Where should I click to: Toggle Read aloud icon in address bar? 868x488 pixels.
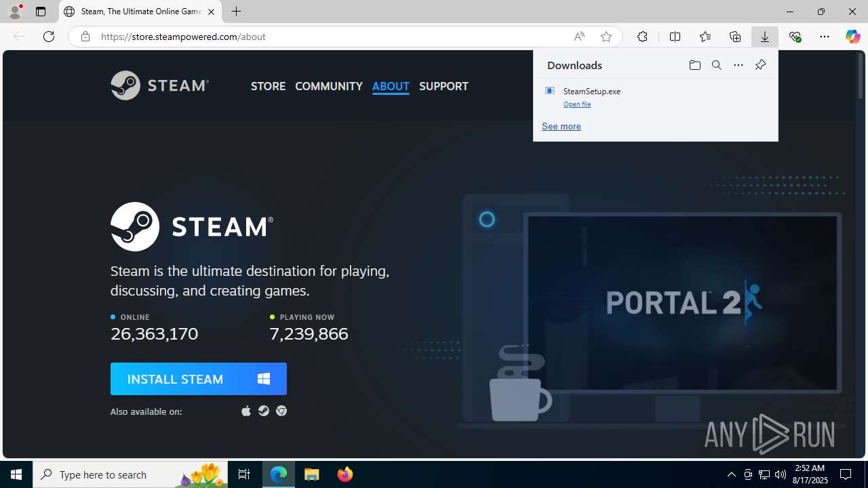[579, 37]
